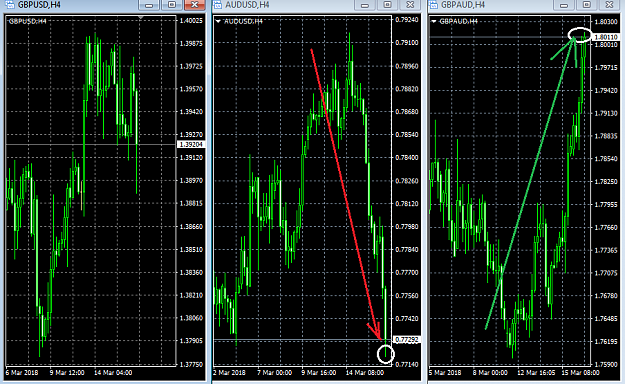This screenshot has width=625, height=384.
Task: Click the AUDUSD,H4 label inside the chart
Action: click(243, 21)
